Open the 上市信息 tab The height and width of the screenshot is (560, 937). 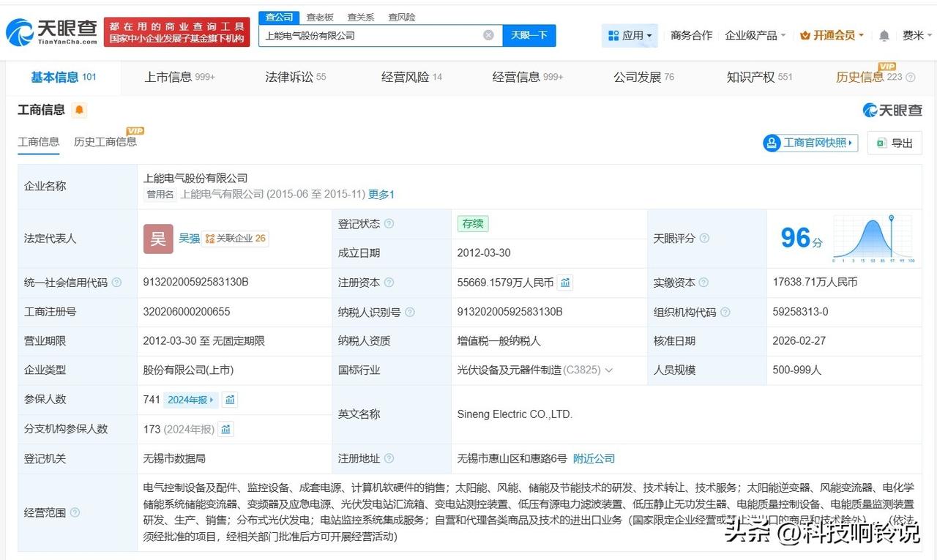(180, 77)
